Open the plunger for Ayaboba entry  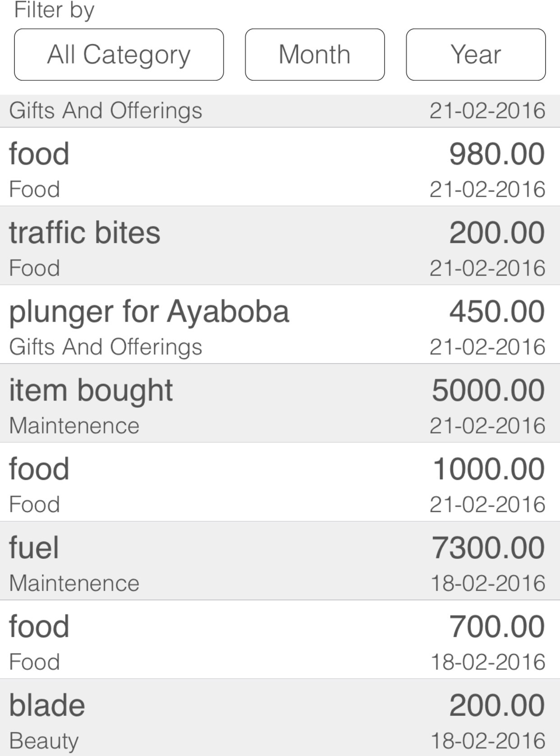(280, 324)
